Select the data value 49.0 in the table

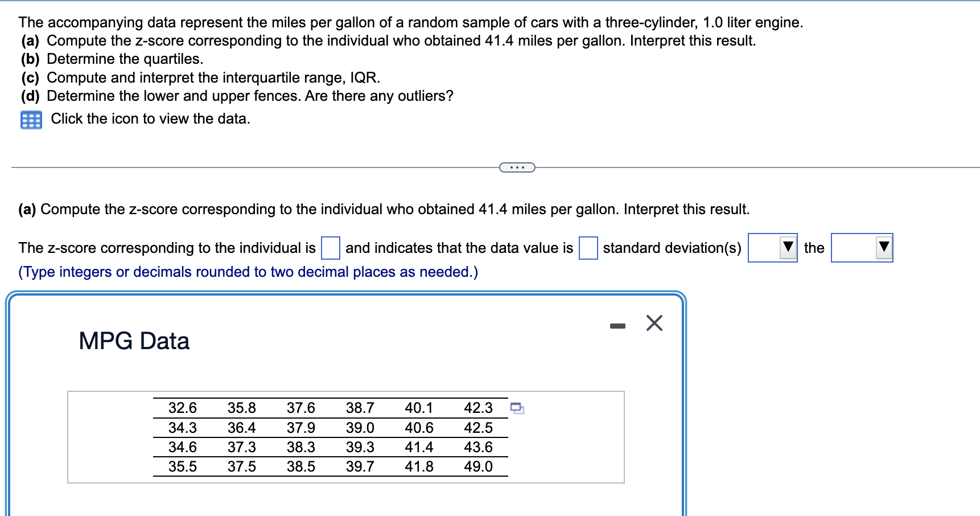click(x=478, y=466)
